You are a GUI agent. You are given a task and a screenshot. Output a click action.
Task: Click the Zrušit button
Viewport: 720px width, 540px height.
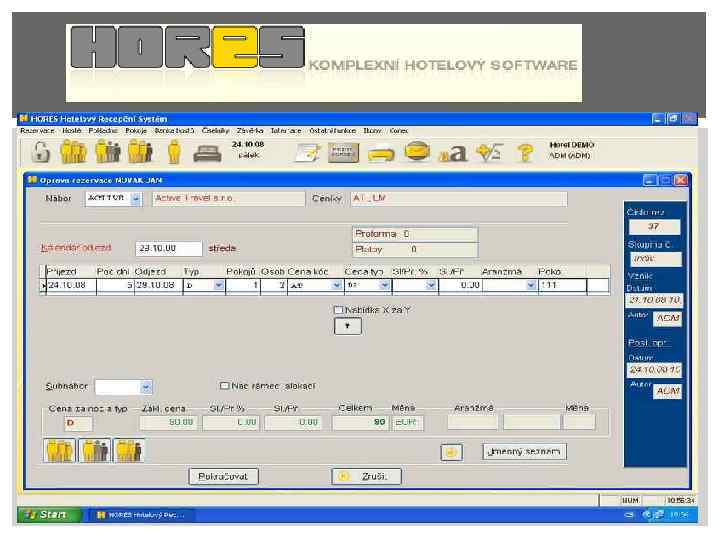(x=366, y=476)
